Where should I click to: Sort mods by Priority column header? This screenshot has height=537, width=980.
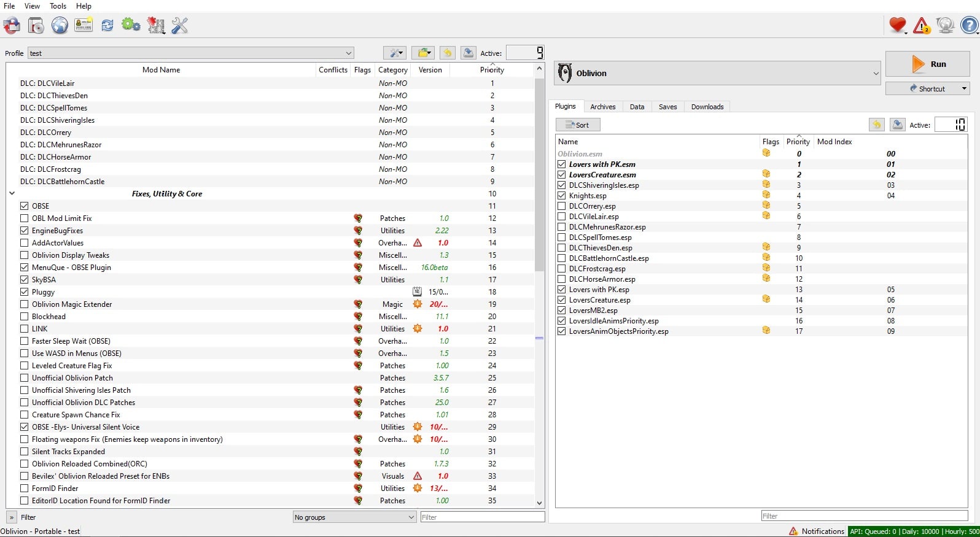point(492,69)
